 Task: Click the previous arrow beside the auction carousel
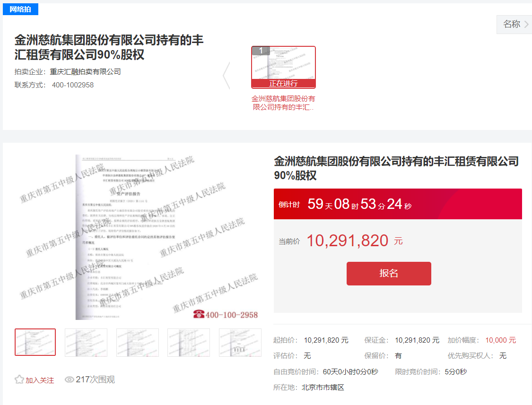click(x=227, y=75)
